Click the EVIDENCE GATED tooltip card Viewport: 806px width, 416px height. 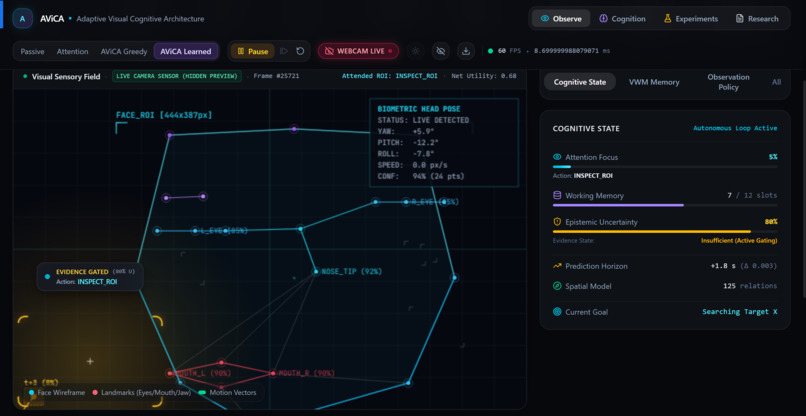coord(90,277)
